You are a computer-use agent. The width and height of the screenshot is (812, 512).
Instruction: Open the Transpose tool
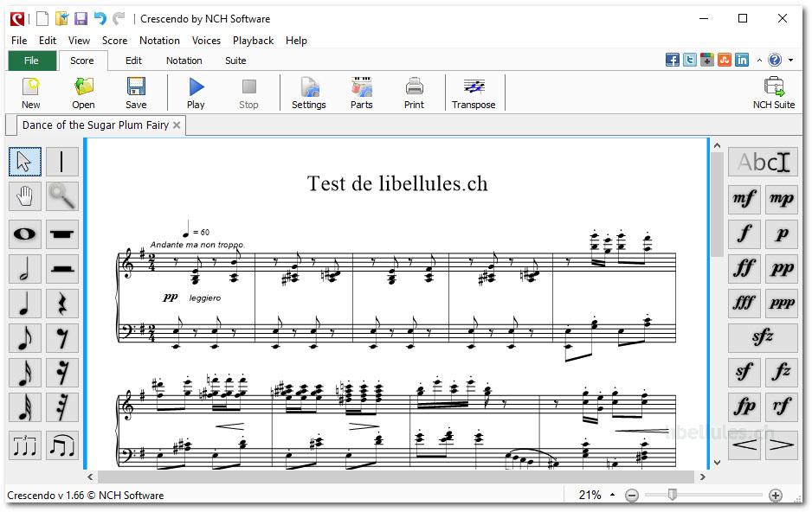pos(474,93)
